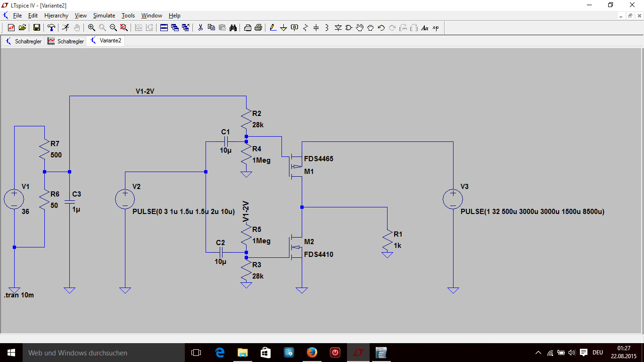Select the Move hand tool
644x362 pixels.
pos(360,28)
